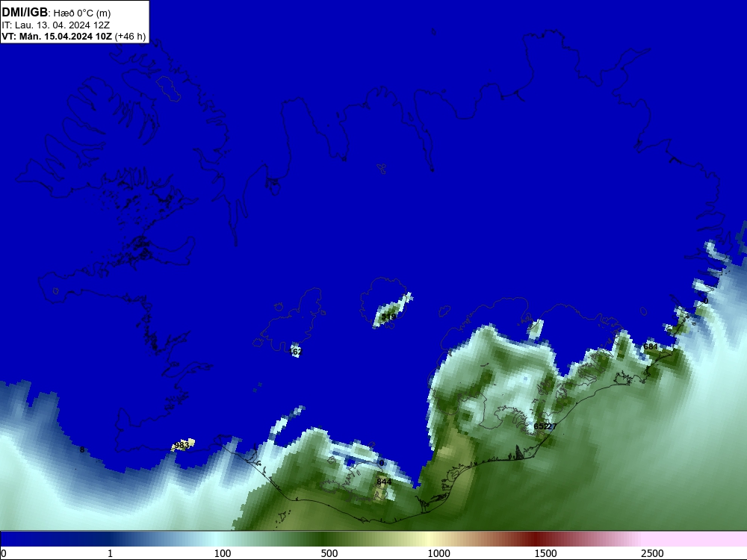This screenshot has height=560, width=747.
Task: Select the 'Hæð 0°C (m)' parameter label
Action: [82, 13]
